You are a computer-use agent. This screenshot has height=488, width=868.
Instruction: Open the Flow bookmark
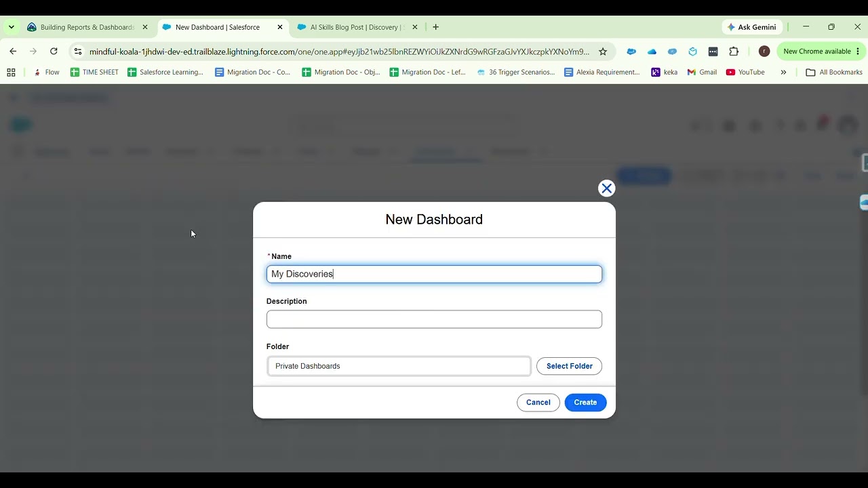pyautogui.click(x=46, y=72)
